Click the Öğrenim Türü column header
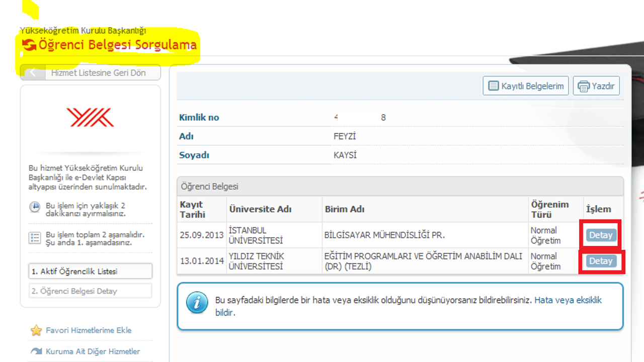Screen dimensions: 644x362 tap(549, 209)
